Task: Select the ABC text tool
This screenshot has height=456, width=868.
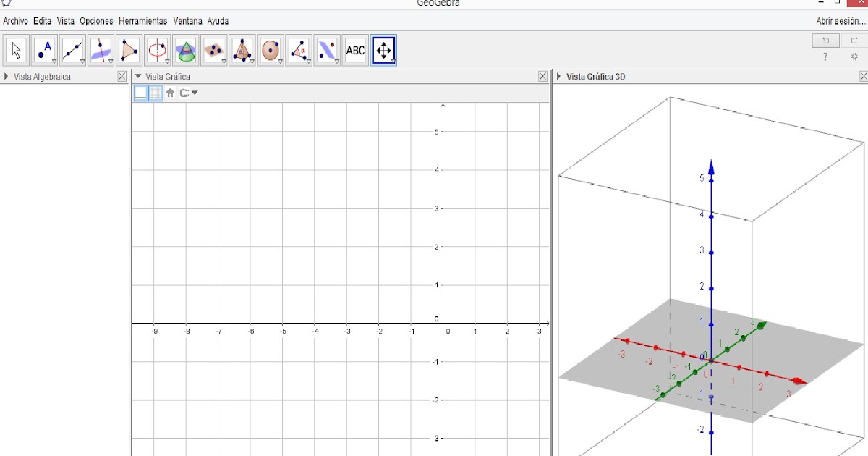Action: (x=355, y=49)
